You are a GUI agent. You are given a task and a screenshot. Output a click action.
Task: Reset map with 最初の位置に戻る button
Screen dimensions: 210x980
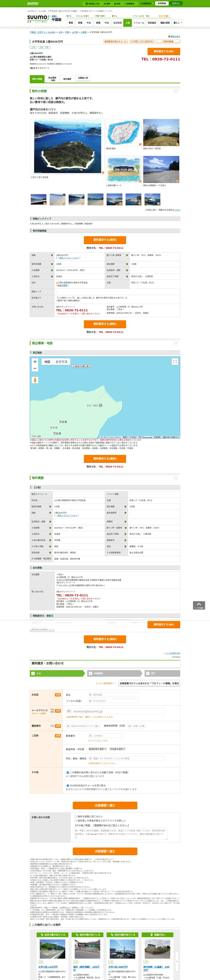[x=82, y=366]
